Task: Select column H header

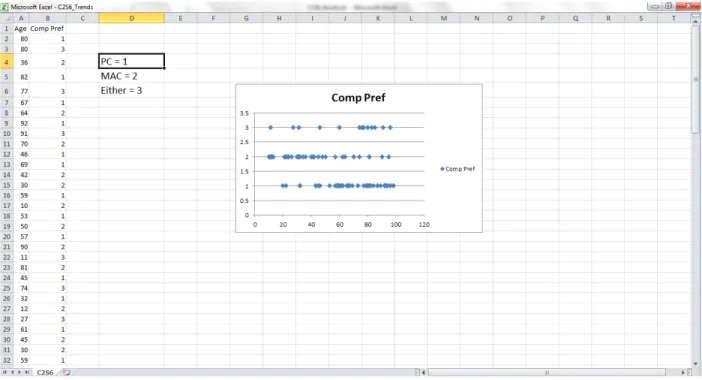Action: pyautogui.click(x=279, y=18)
